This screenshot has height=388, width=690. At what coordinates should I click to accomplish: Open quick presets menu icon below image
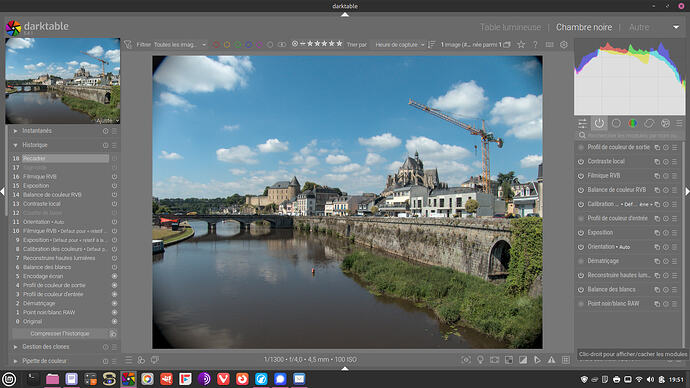click(x=128, y=360)
